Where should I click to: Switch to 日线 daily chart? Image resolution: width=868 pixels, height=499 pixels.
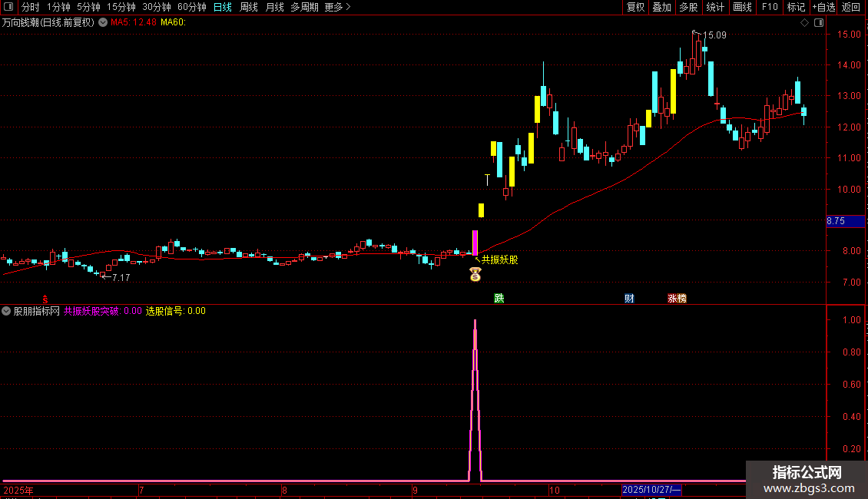[x=223, y=7]
